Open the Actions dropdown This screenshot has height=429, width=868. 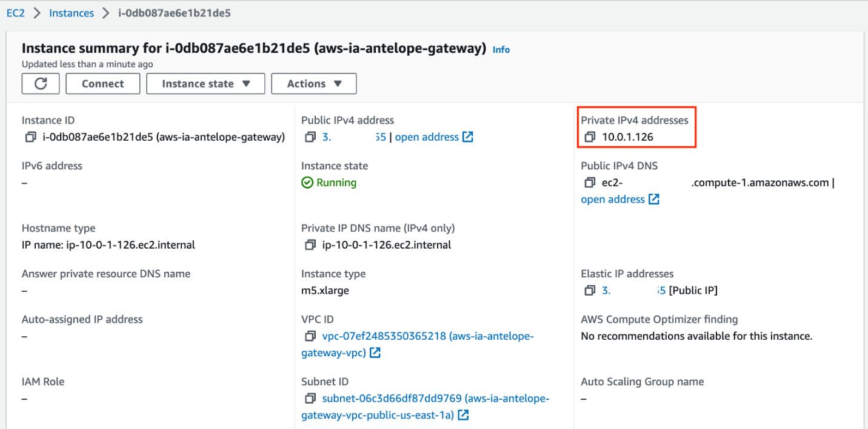313,83
